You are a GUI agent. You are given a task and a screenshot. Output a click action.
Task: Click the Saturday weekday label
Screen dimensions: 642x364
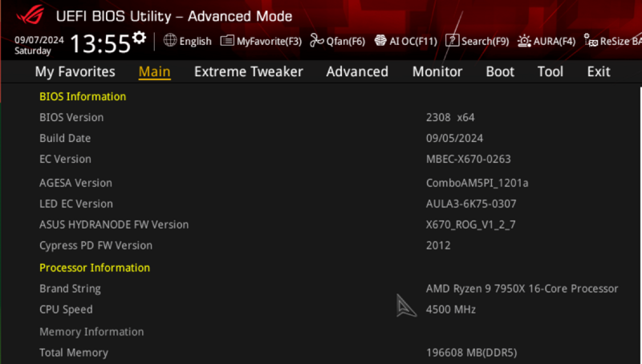click(x=33, y=51)
